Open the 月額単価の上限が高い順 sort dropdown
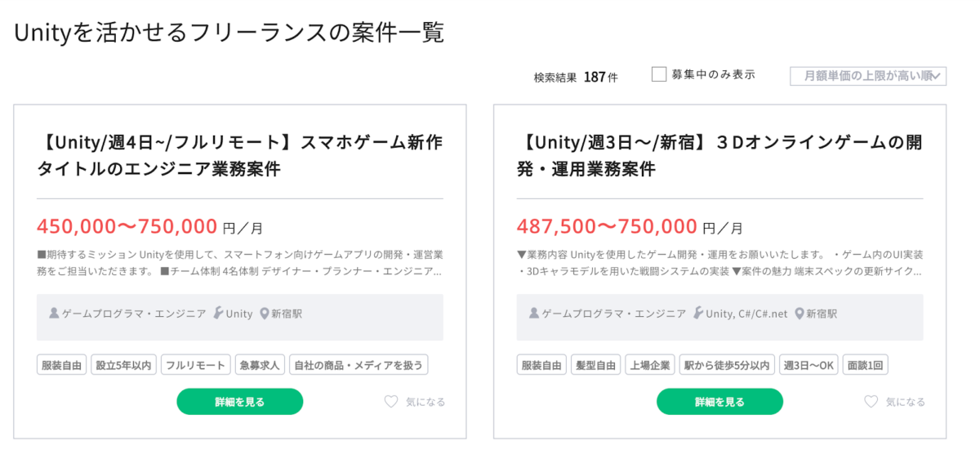Image resolution: width=980 pixels, height=454 pixels. click(x=867, y=76)
